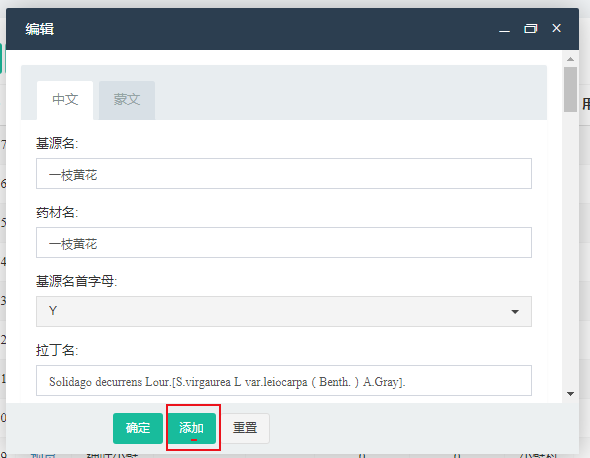Click the green 添加 button
This screenshot has width=590, height=458.
pyautogui.click(x=192, y=428)
